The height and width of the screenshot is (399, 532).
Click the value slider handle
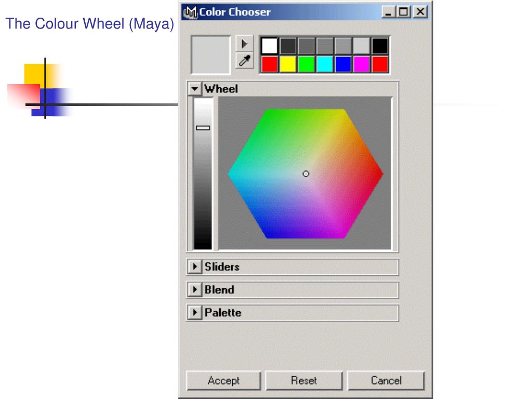pyautogui.click(x=203, y=128)
